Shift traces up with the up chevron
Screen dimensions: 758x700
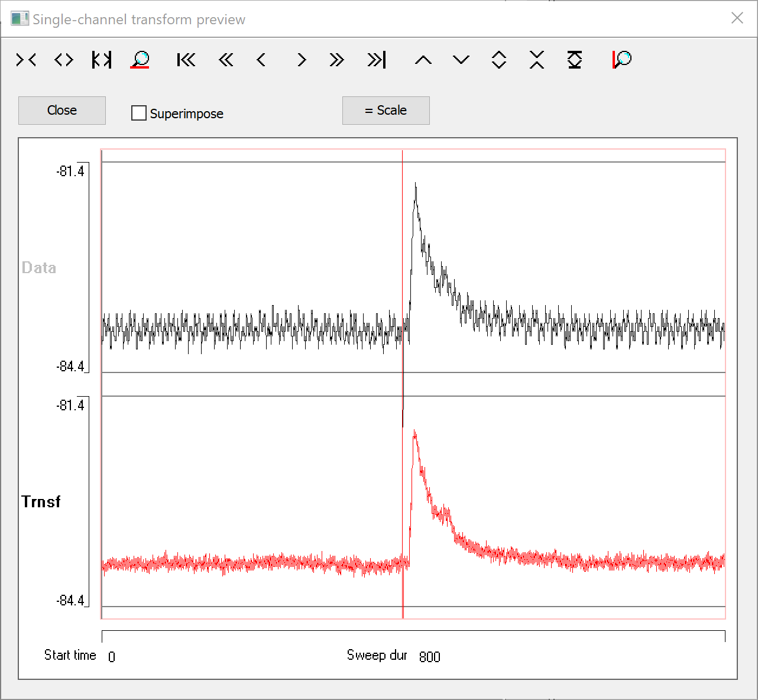[x=423, y=60]
